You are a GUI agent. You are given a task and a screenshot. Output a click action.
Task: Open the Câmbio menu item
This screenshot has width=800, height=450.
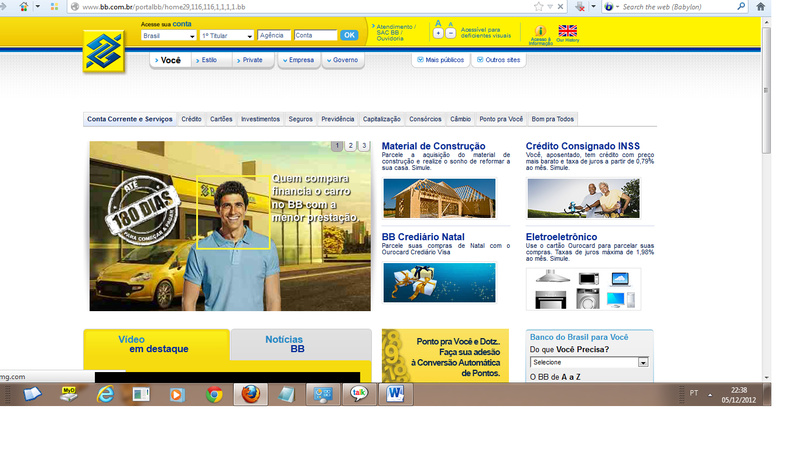[x=460, y=119]
